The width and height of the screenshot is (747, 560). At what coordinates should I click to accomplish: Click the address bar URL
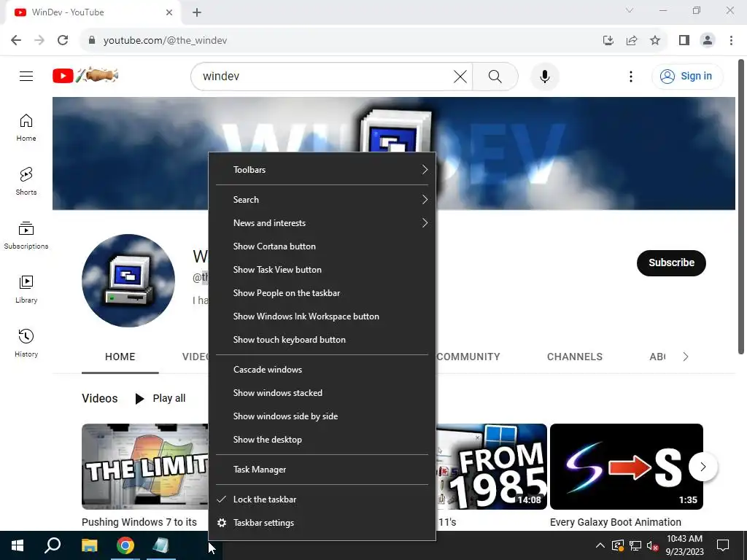pyautogui.click(x=166, y=41)
